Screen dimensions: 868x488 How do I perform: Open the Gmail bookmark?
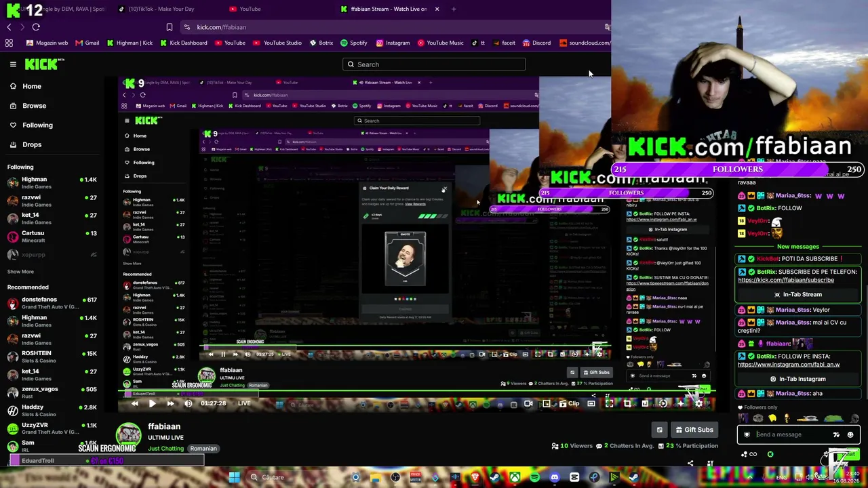click(x=87, y=43)
